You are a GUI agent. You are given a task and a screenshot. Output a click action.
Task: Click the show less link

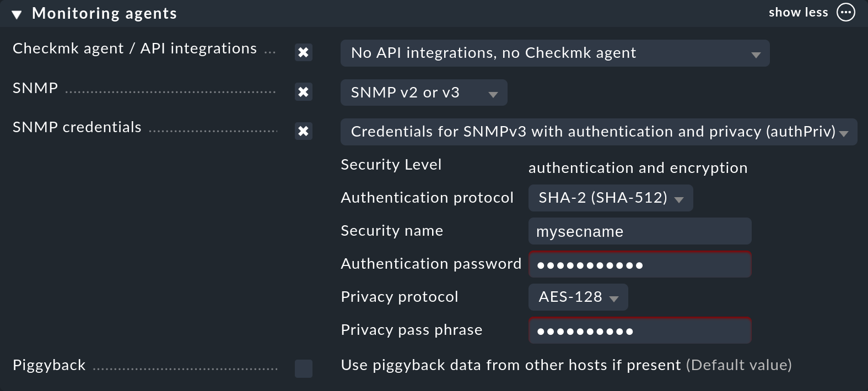click(x=798, y=13)
